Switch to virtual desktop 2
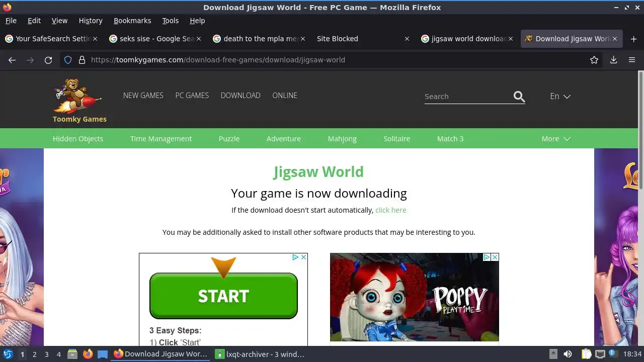The width and height of the screenshot is (644, 362). pyautogui.click(x=34, y=354)
